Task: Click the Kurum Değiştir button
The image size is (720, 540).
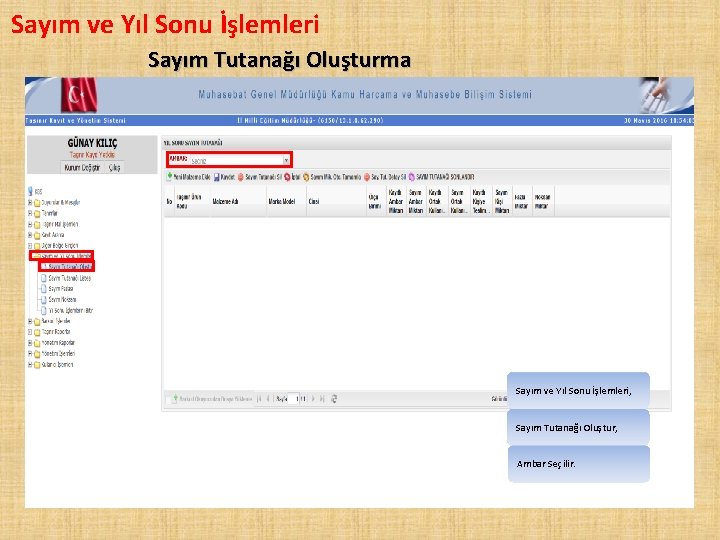Action: [x=82, y=168]
